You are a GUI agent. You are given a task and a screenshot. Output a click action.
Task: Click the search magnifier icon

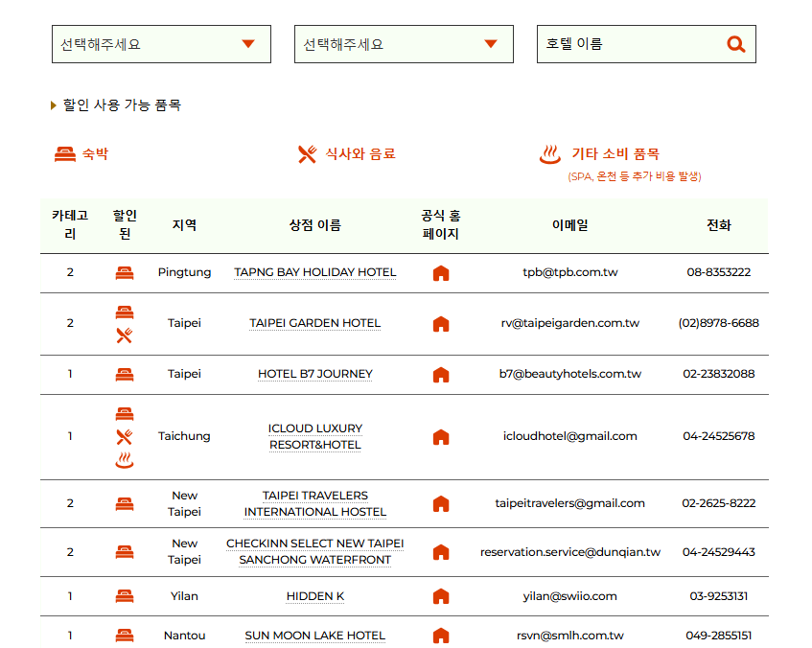point(735,43)
